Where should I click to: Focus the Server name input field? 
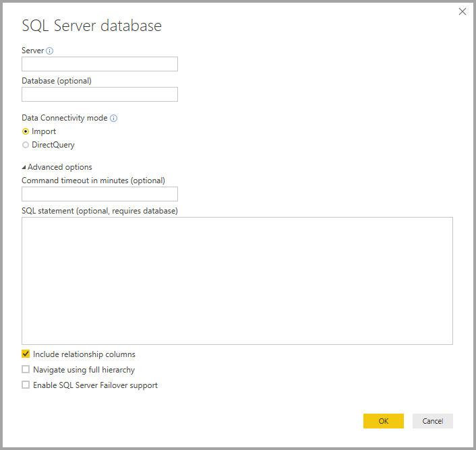coord(100,64)
